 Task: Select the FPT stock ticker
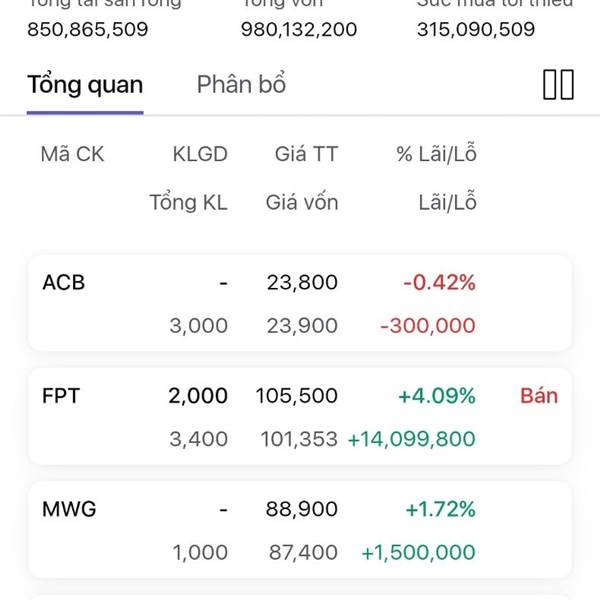[x=60, y=396]
